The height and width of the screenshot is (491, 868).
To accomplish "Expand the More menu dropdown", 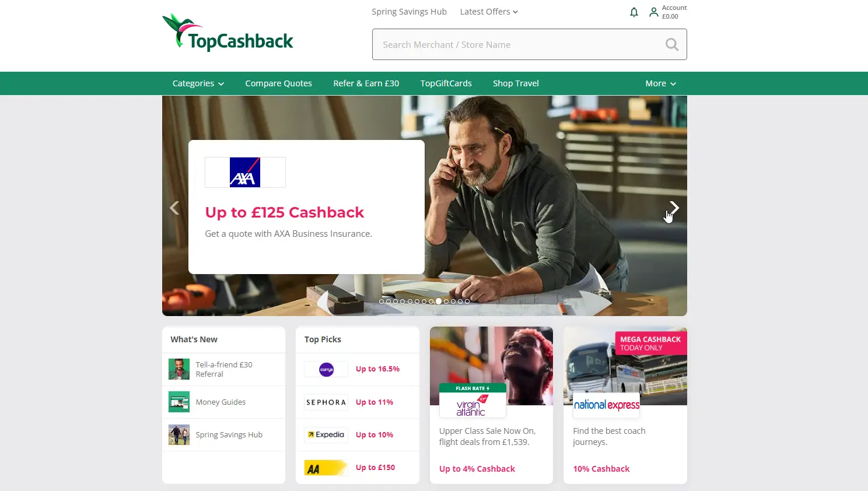I will [x=660, y=83].
